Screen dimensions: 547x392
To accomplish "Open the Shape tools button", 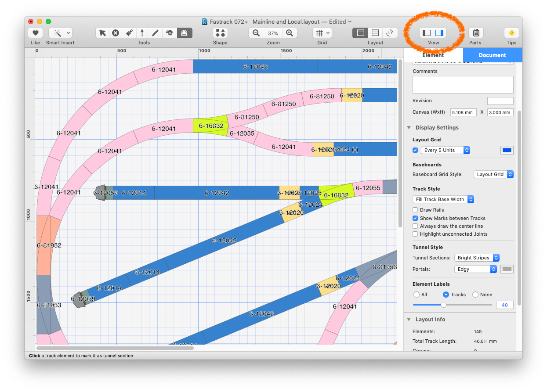I will (220, 33).
